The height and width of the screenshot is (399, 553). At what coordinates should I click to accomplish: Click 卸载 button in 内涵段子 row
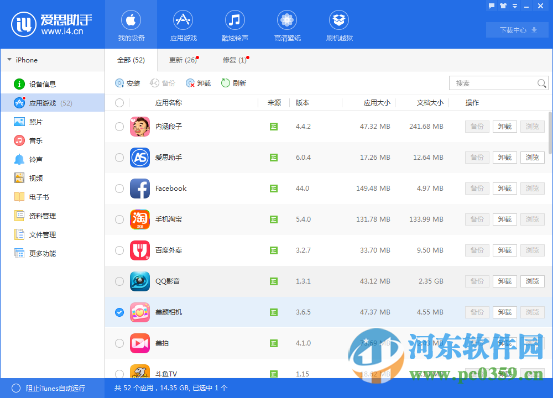[505, 126]
